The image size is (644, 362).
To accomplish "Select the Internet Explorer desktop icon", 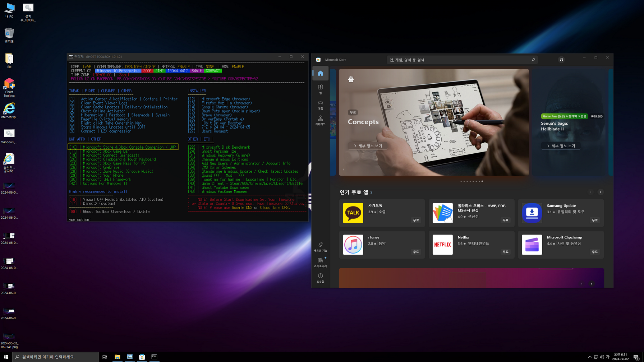I will click(9, 111).
